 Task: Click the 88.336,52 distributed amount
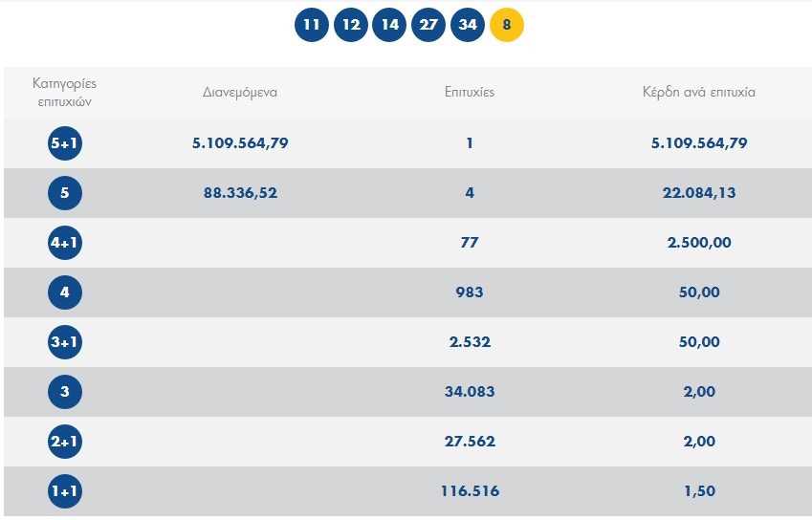pyautogui.click(x=240, y=193)
